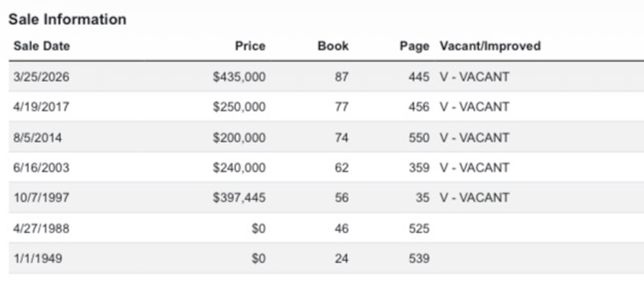Screen dimensions: 644x291
Task: Click page number 359
Action: pos(419,168)
